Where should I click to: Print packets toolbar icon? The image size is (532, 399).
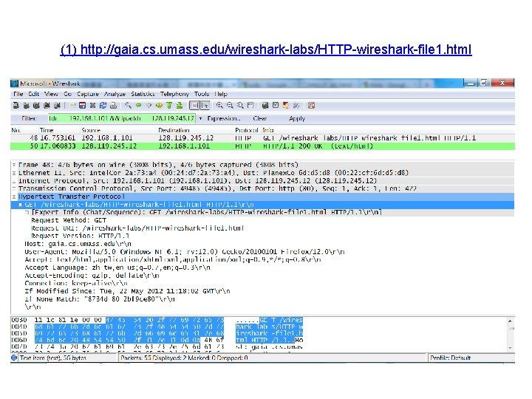coord(113,106)
